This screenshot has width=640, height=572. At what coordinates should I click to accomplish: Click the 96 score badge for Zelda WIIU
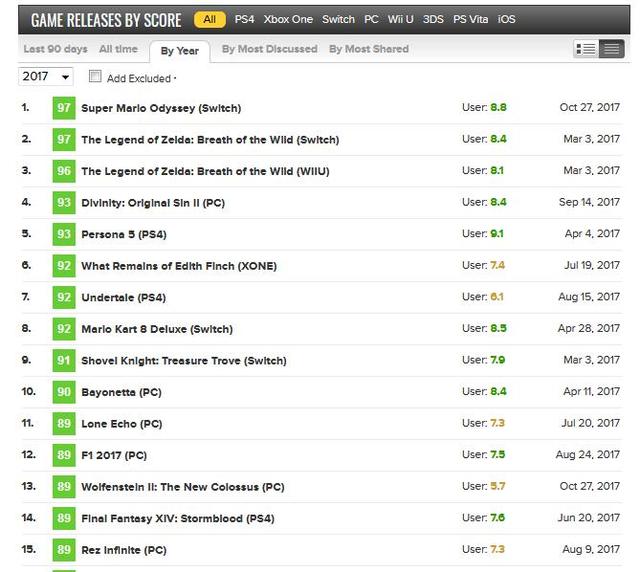pyautogui.click(x=64, y=171)
